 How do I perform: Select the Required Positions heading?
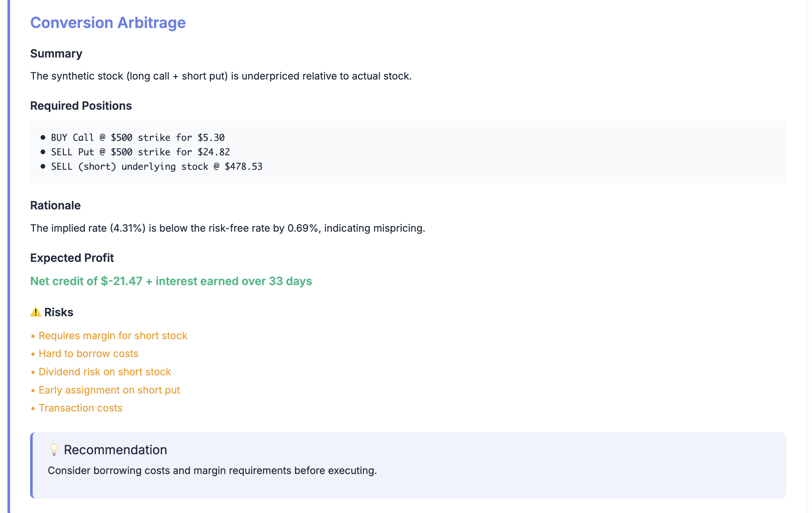coord(81,106)
